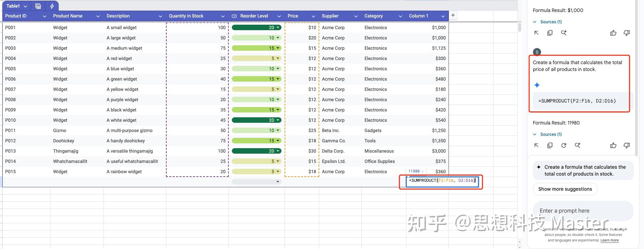The width and height of the screenshot is (644, 249).
Task: Open the Description column menu arrow
Action: (160, 16)
